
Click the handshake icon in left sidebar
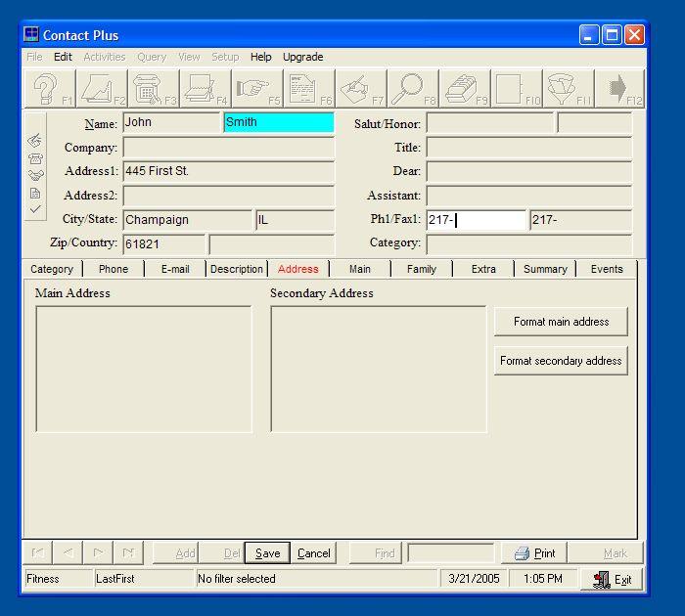(x=35, y=175)
